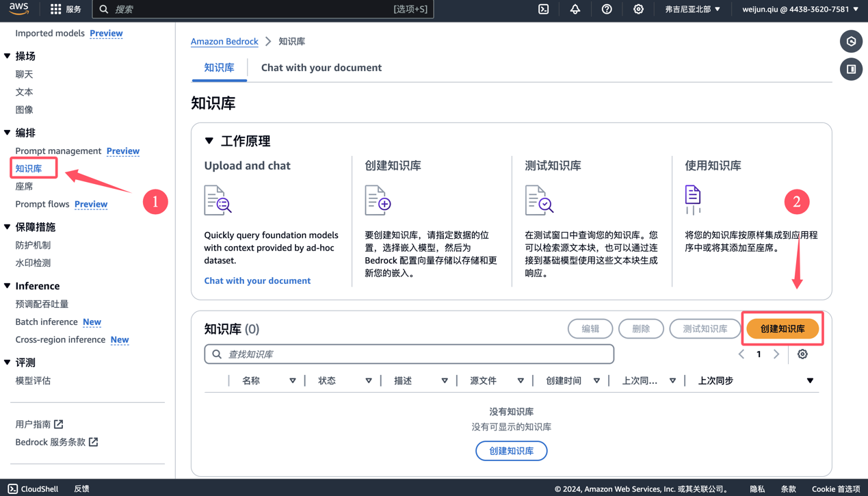This screenshot has height=496, width=868.
Task: Open 水印检测 in sidebar
Action: (x=33, y=263)
